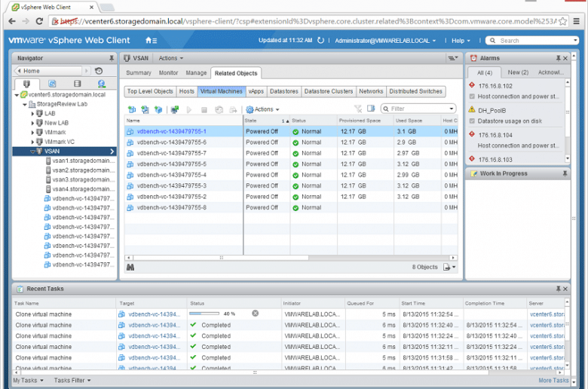Expand the VMmark cluster node
Viewport: 588px width, 389px height.
32,133
